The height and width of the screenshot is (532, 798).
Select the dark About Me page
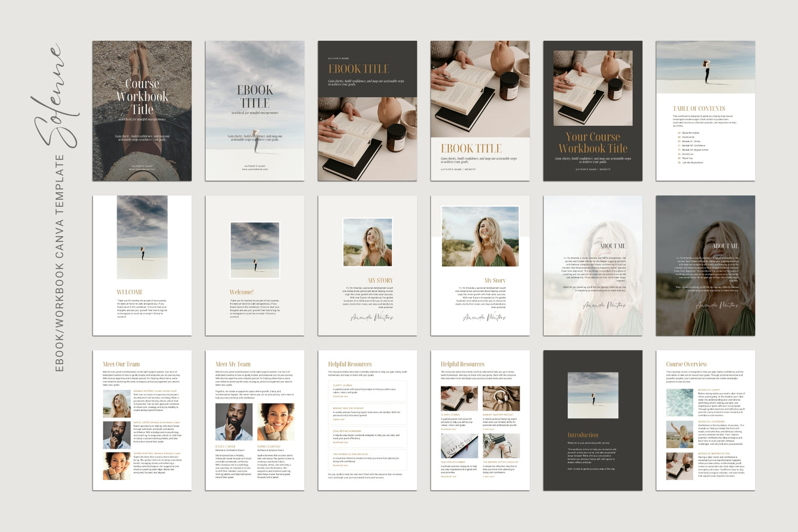point(705,265)
